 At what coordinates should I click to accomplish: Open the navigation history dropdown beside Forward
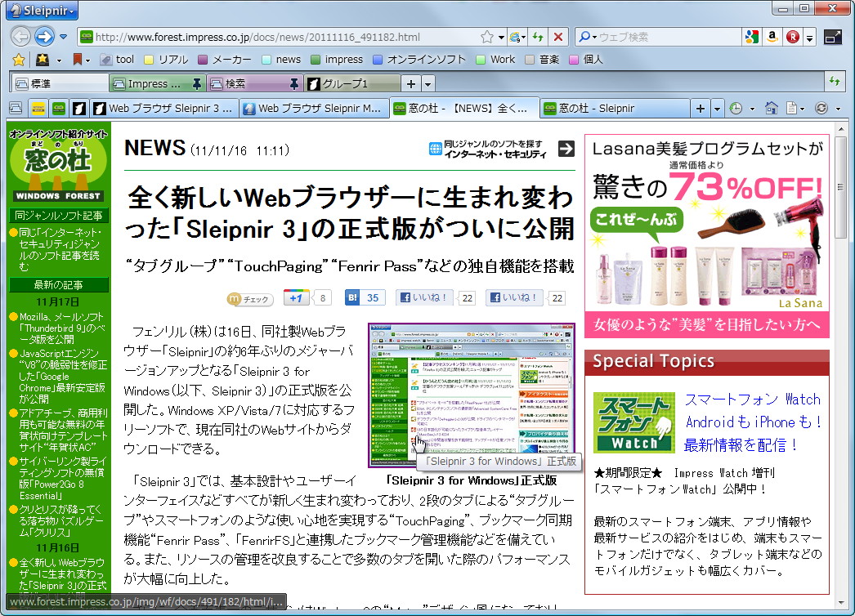[x=63, y=37]
